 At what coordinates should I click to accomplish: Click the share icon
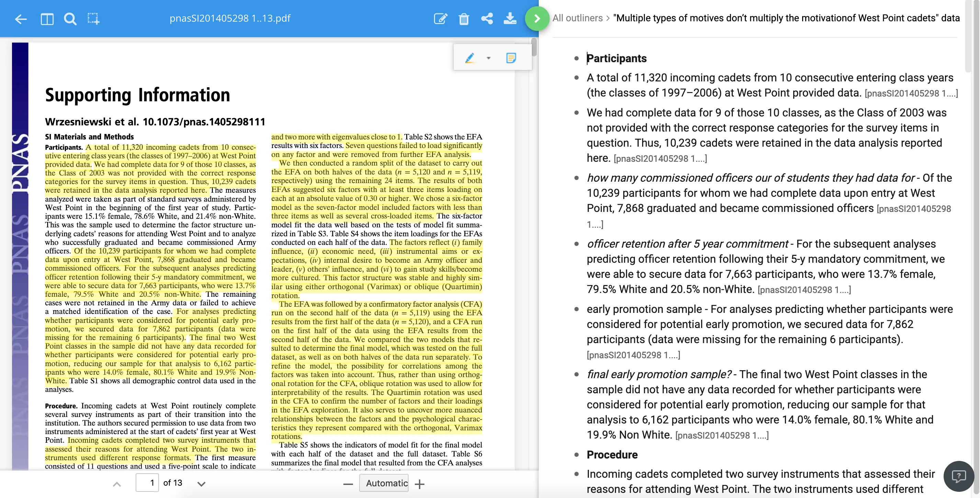pyautogui.click(x=487, y=19)
